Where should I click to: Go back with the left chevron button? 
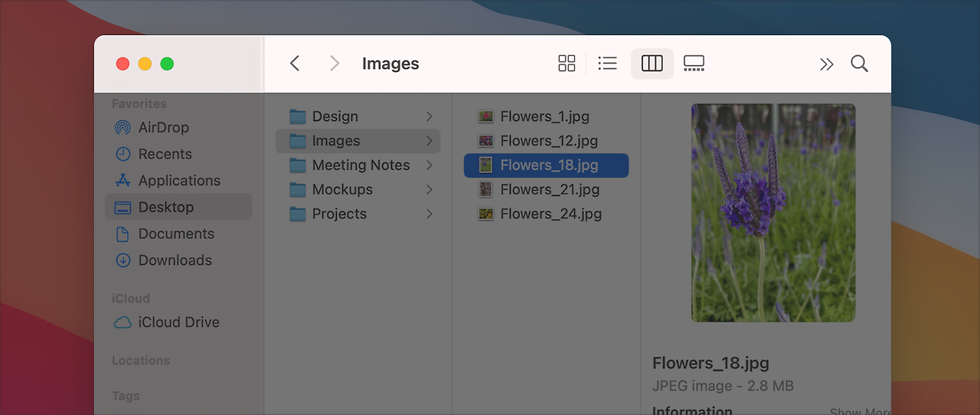click(x=295, y=64)
